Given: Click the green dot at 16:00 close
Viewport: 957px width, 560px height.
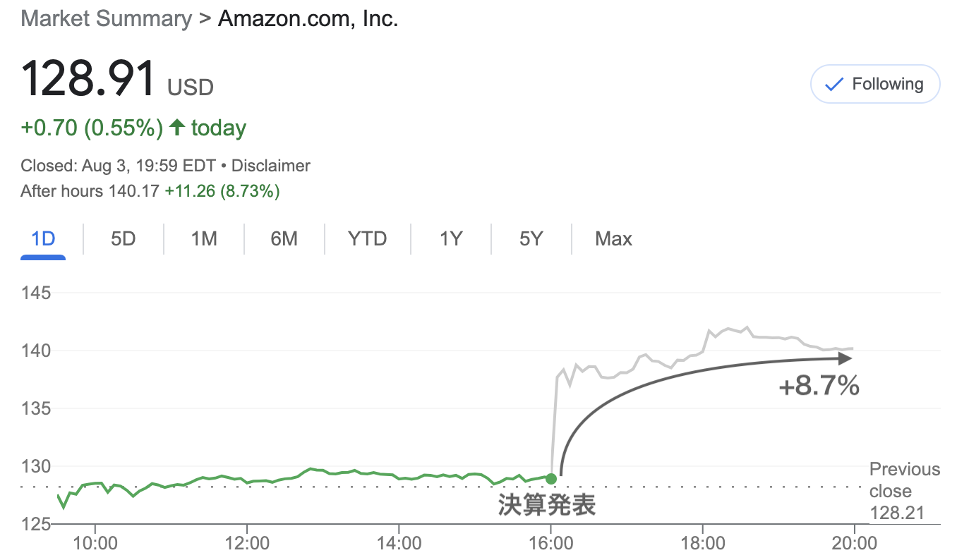Looking at the screenshot, I should point(551,479).
